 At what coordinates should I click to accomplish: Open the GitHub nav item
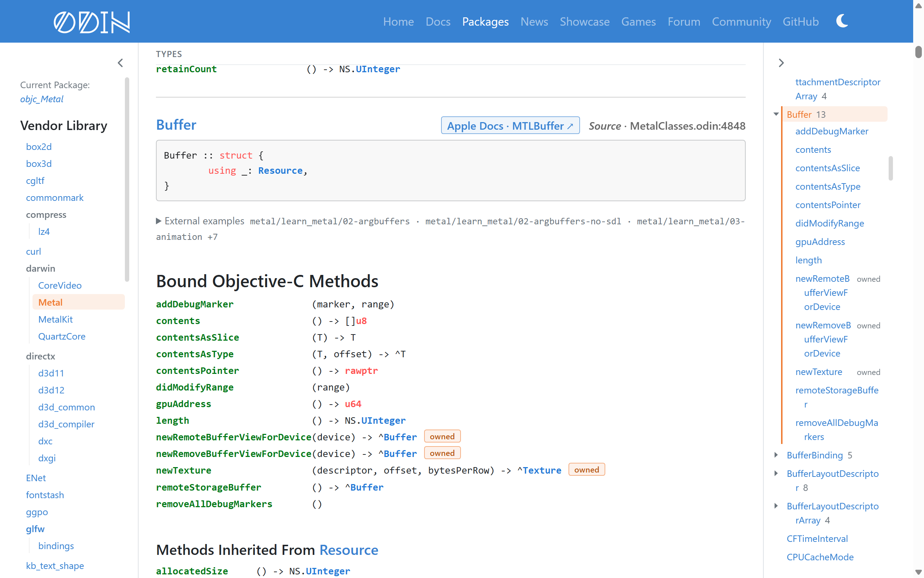click(801, 21)
